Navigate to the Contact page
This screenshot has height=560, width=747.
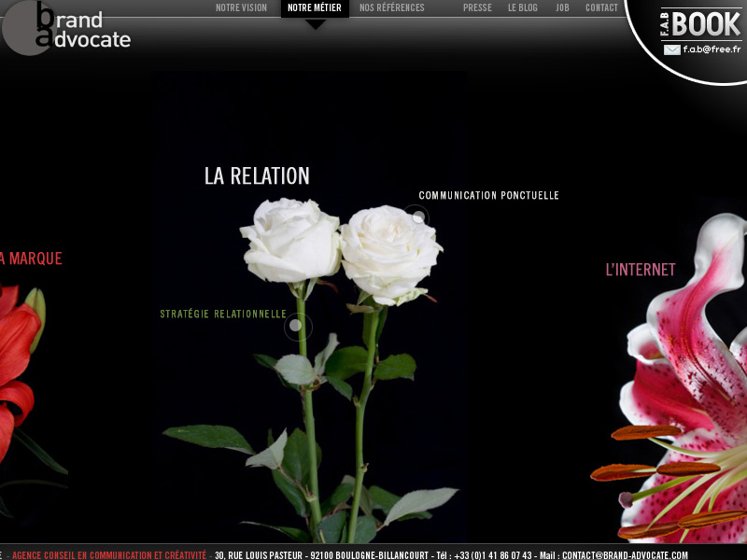tap(601, 7)
